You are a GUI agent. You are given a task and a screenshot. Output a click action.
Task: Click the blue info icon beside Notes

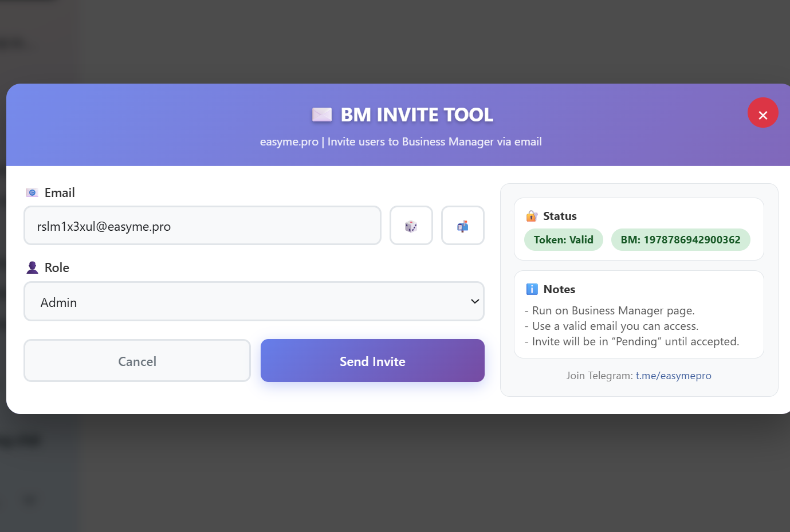click(x=532, y=289)
